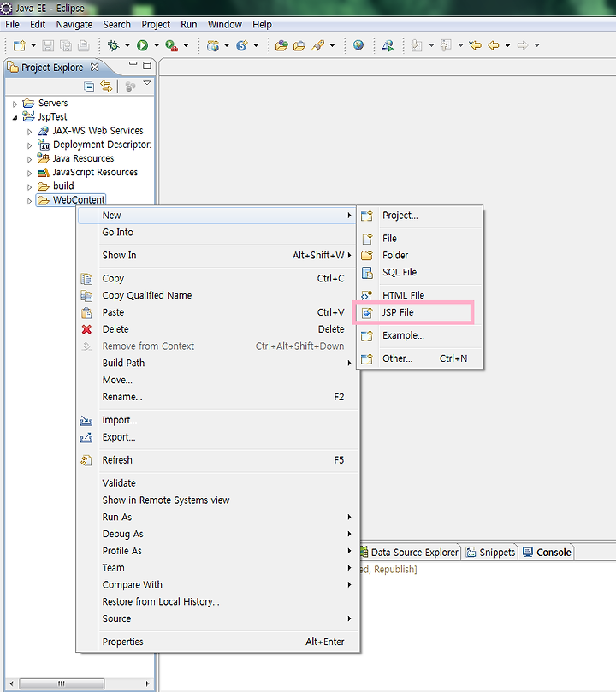Image resolution: width=616 pixels, height=692 pixels.
Task: Click Copy in the context menu
Action: click(217, 279)
